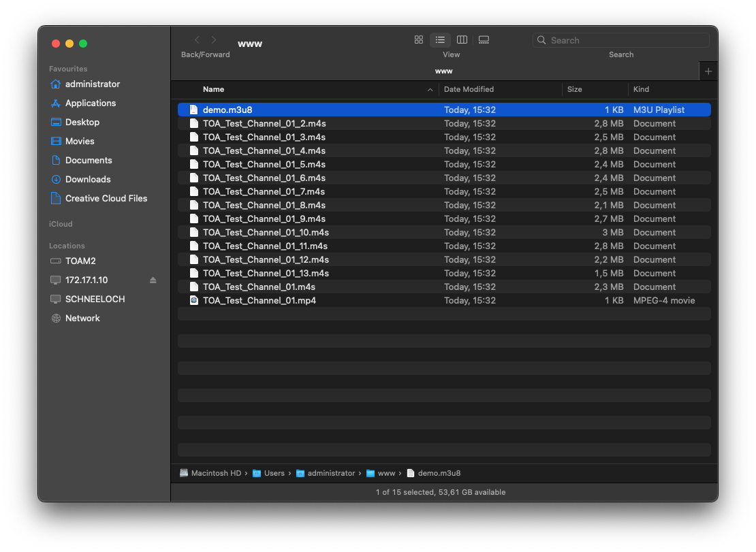Select TOA_Test_Channel_01_5.m4s

(444, 164)
